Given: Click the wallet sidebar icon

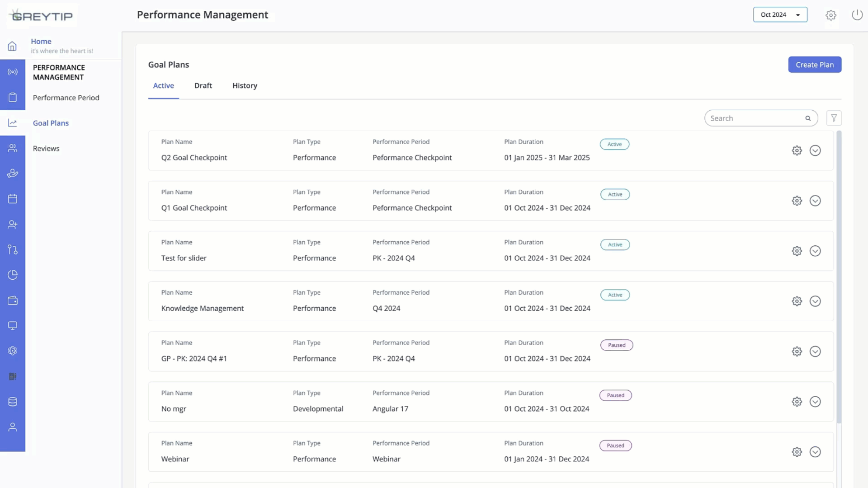Looking at the screenshot, I should point(12,300).
